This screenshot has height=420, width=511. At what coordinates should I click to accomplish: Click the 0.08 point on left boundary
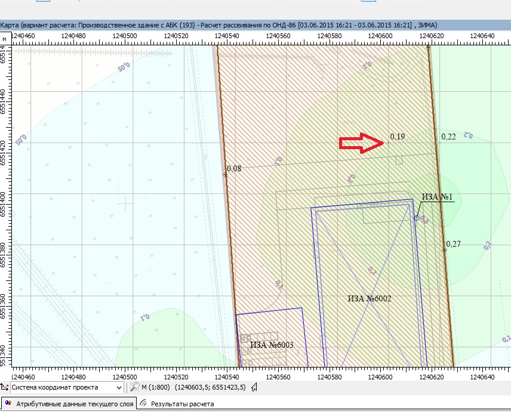[234, 169]
